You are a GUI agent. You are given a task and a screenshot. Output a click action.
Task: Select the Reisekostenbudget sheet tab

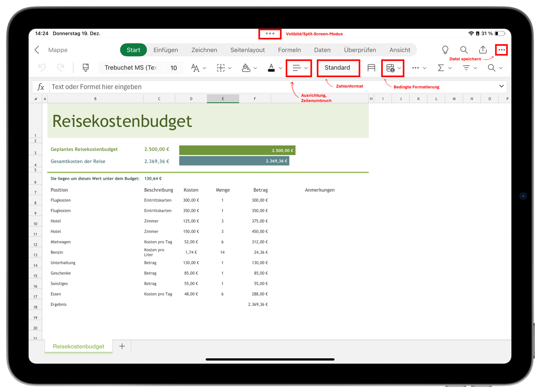(78, 346)
